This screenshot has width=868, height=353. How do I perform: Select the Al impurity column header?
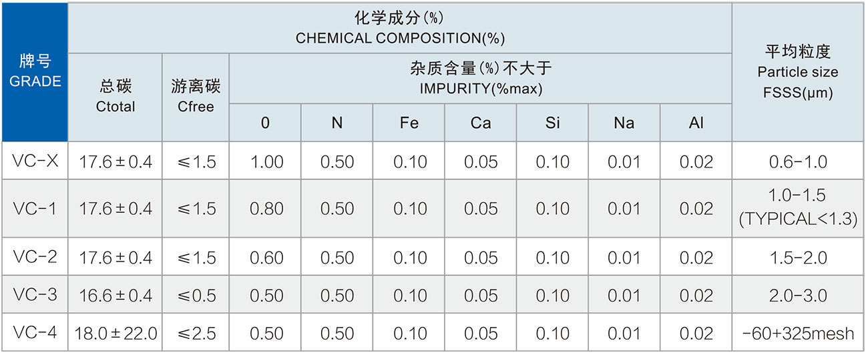696,123
